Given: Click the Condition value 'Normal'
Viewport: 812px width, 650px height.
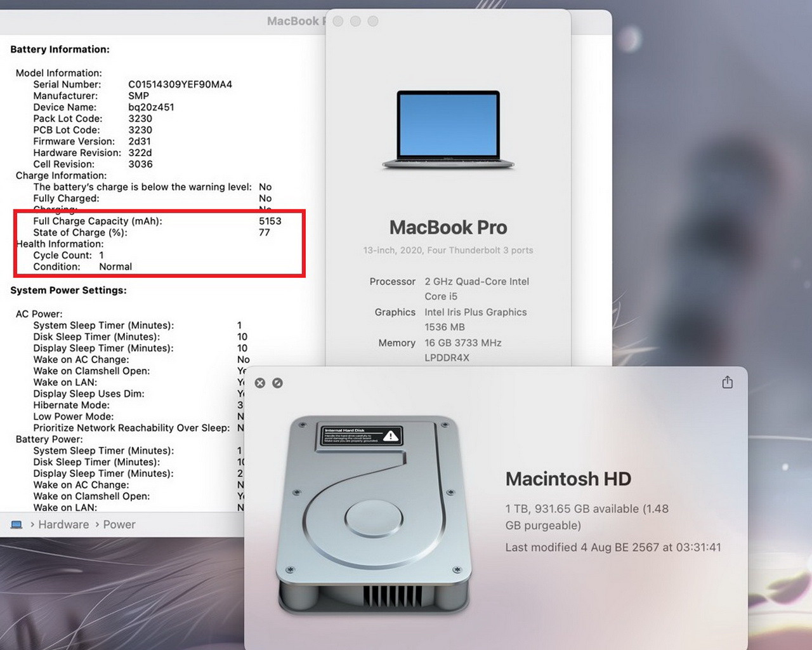Looking at the screenshot, I should pos(115,267).
